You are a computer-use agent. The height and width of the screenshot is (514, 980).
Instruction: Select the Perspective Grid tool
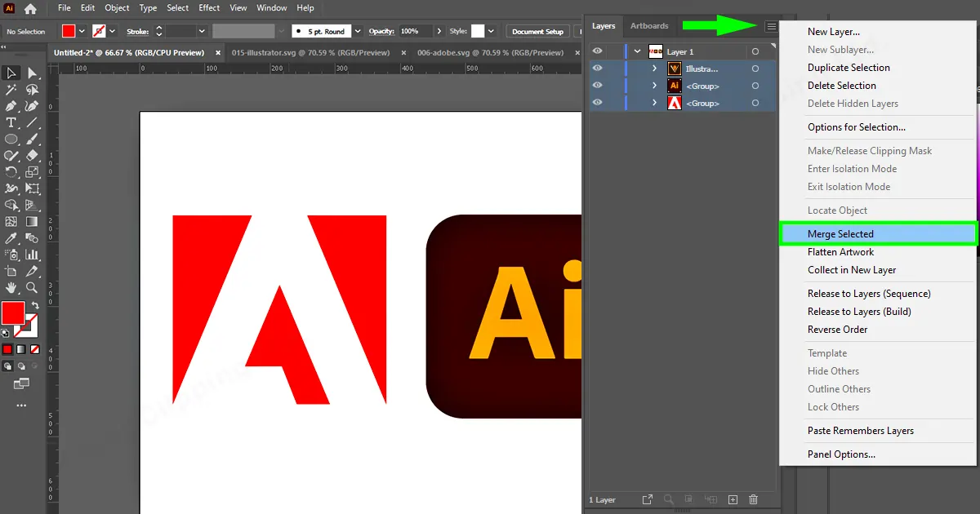[x=32, y=205]
